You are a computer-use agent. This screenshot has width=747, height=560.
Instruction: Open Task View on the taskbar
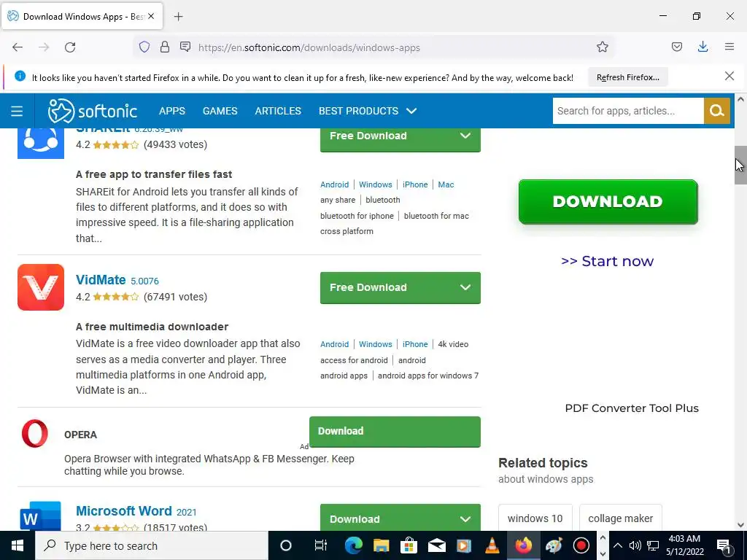pos(321,545)
